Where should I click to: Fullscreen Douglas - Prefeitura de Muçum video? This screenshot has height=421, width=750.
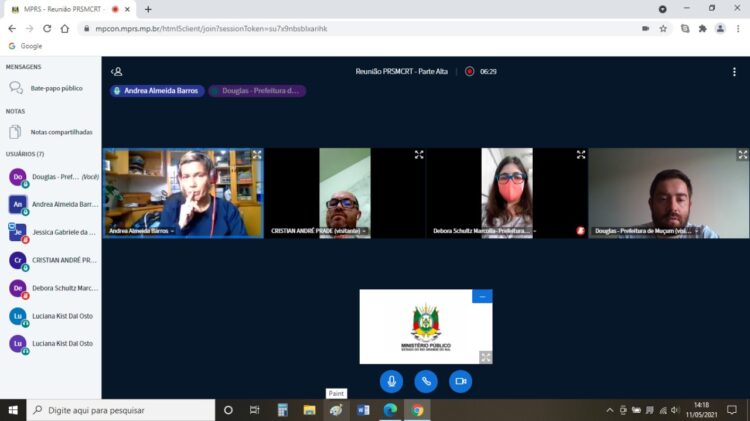(742, 155)
